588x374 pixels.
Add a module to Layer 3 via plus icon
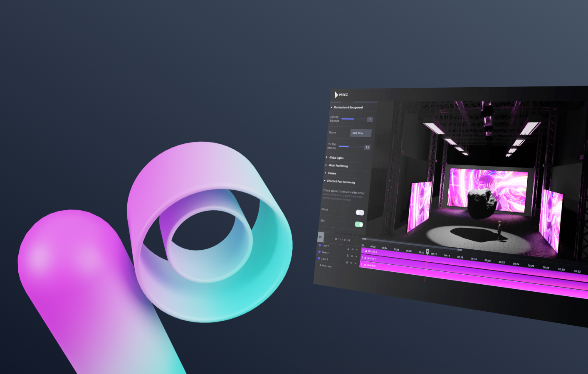pos(356,263)
